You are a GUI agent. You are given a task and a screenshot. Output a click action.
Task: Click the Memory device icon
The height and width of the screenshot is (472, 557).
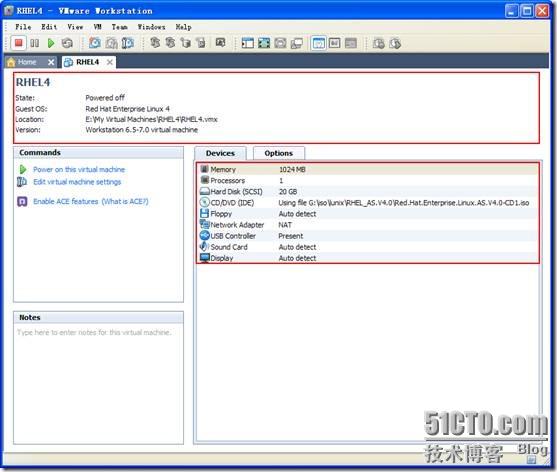(204, 169)
